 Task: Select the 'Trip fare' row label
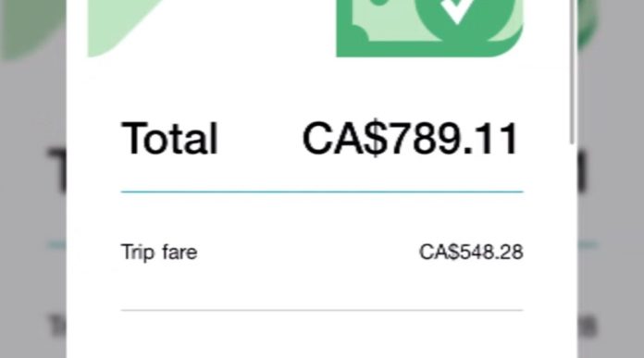pos(159,252)
